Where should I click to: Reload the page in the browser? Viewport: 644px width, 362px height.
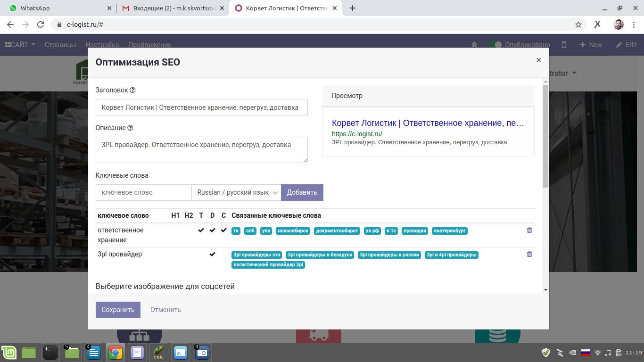tap(41, 25)
